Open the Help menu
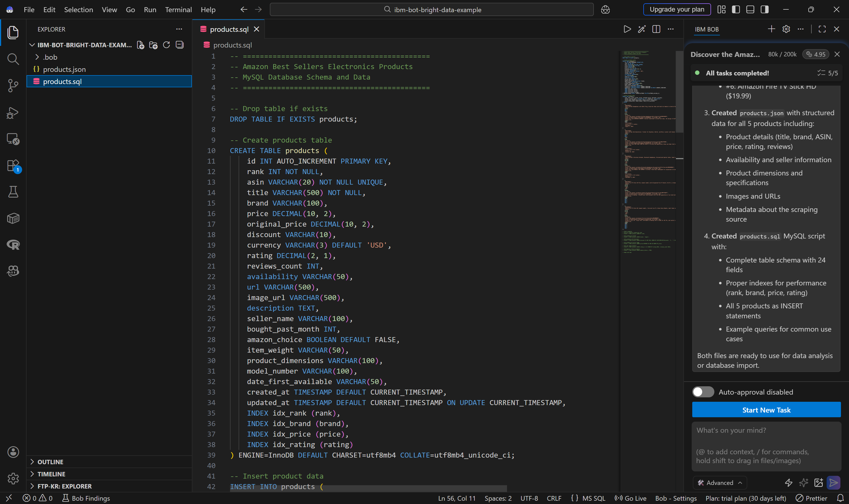The height and width of the screenshot is (504, 849). point(208,9)
